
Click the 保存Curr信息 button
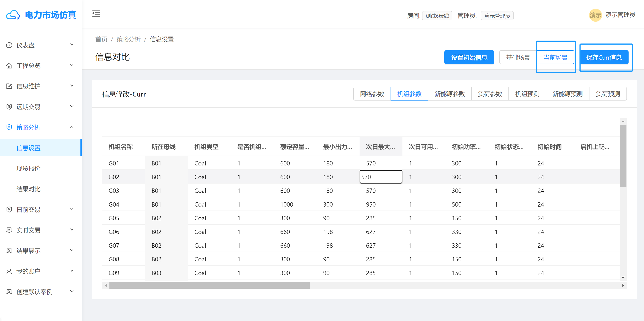point(604,57)
